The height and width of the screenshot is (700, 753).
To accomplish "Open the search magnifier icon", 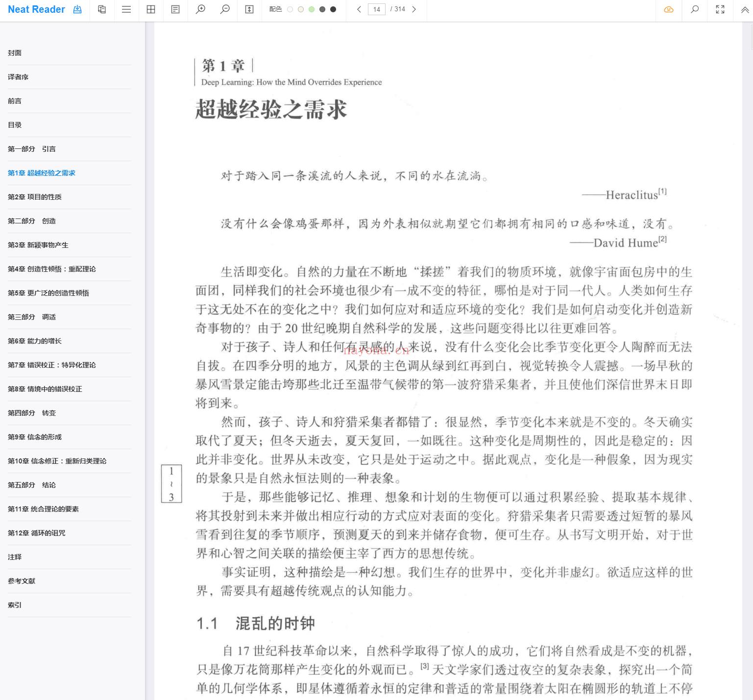I will point(695,9).
